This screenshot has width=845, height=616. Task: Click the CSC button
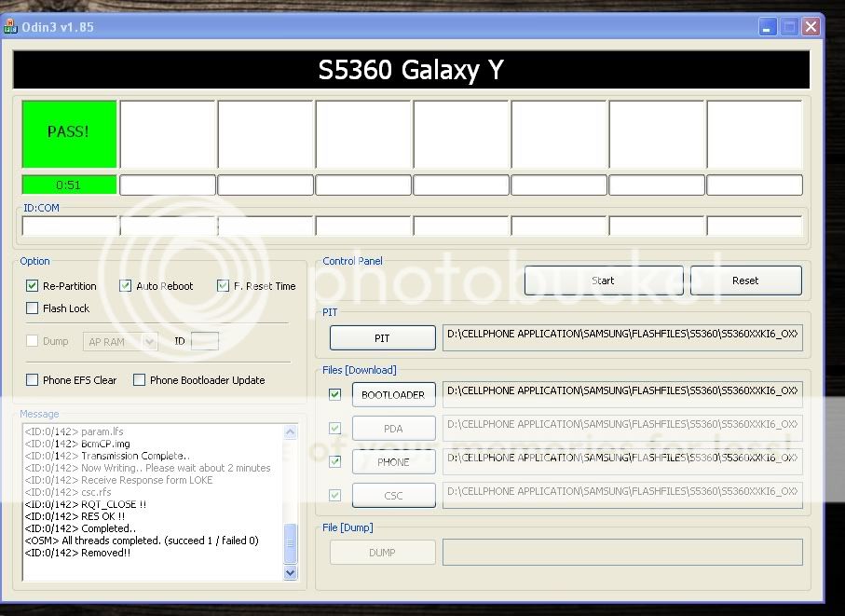393,495
